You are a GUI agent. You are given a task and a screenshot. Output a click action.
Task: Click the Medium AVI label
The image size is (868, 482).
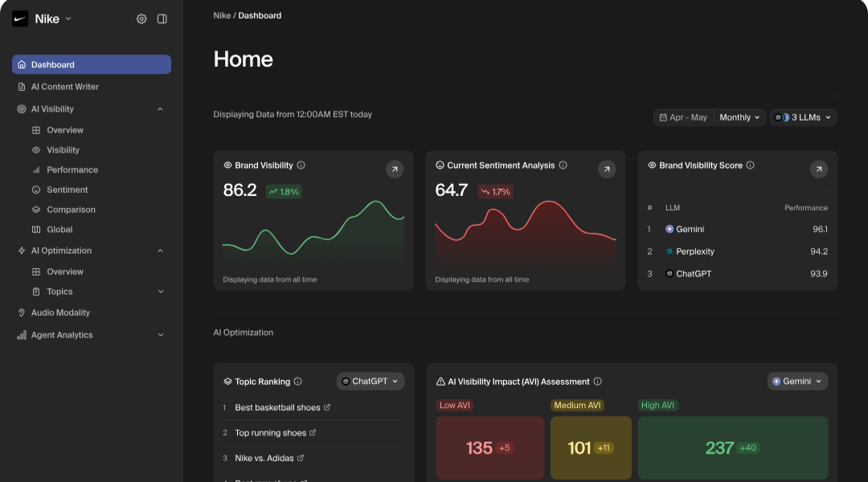[577, 405]
